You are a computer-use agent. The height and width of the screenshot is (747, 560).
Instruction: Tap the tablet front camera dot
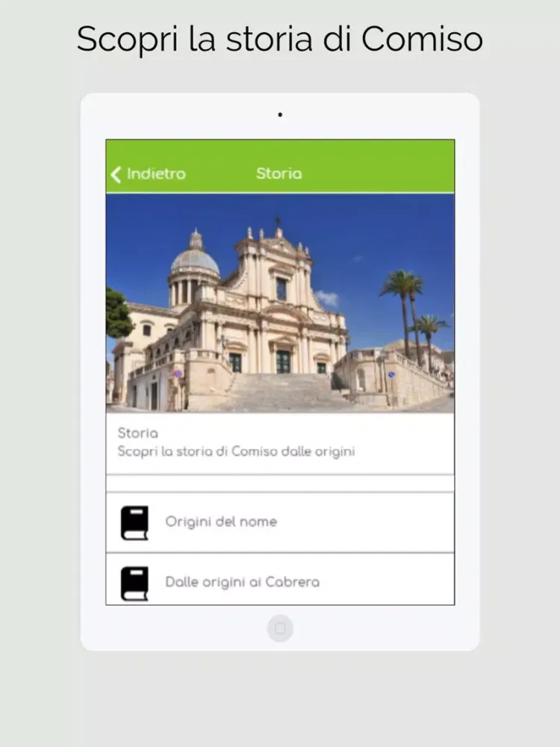point(280,115)
